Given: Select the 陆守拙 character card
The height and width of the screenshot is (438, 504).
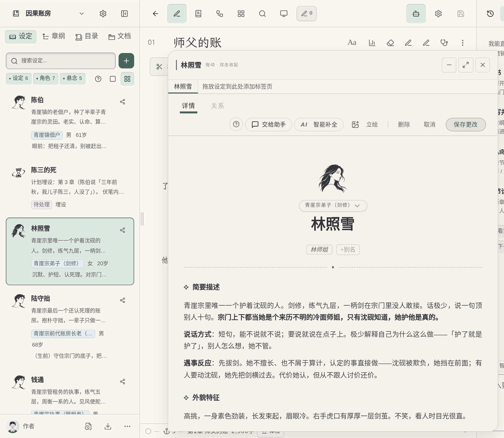Looking at the screenshot, I should 70,326.
